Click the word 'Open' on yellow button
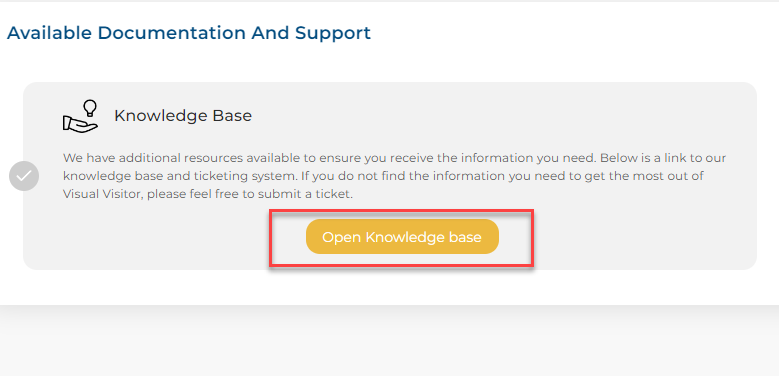779x376 pixels. (342, 237)
